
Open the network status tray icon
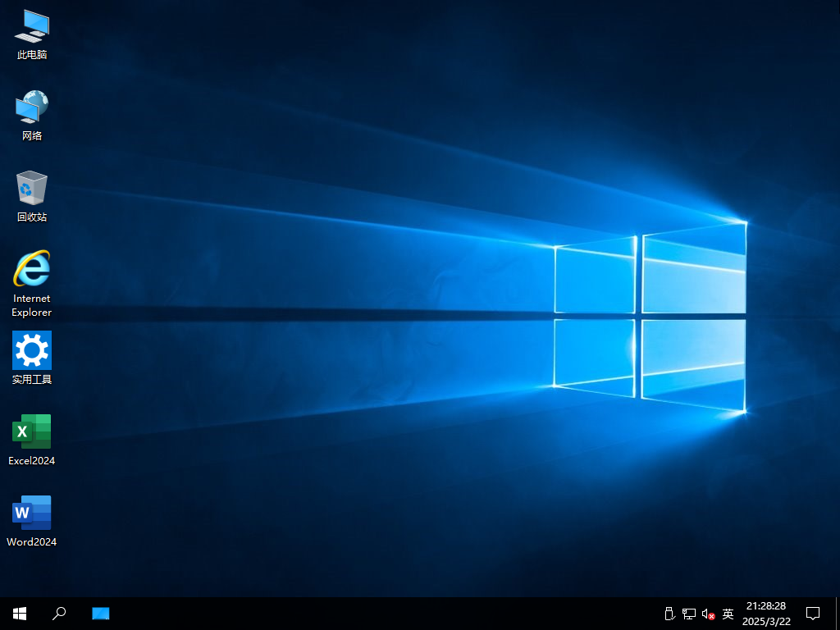tap(689, 614)
